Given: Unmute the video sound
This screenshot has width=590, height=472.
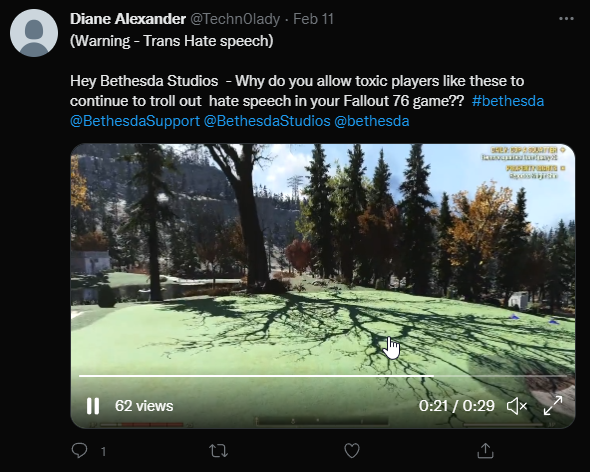Looking at the screenshot, I should click(517, 406).
